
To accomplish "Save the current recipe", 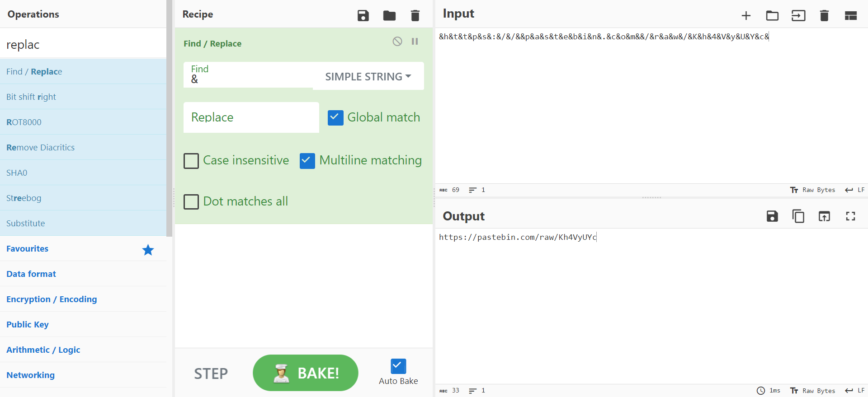I will 363,16.
